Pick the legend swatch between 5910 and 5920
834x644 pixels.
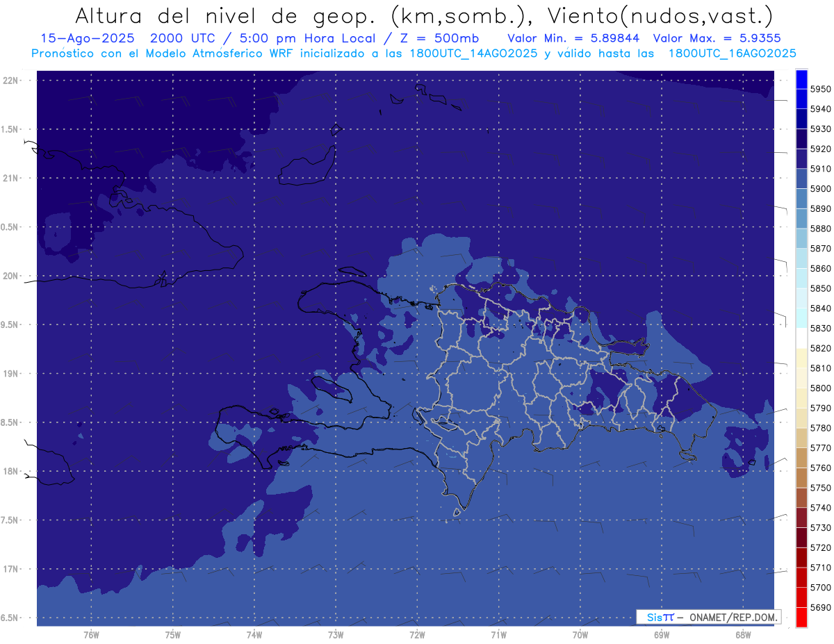click(801, 159)
